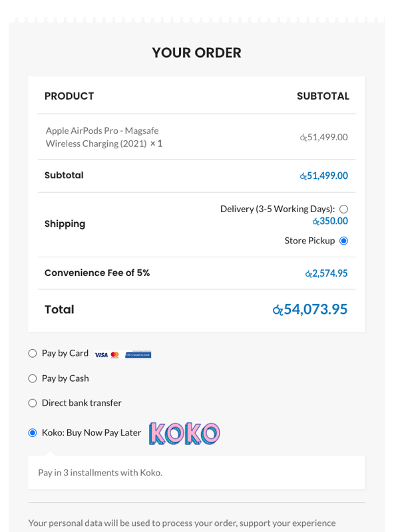Image resolution: width=406 pixels, height=532 pixels.
Task: Click the 54,073.95 total amount
Action: 310,309
